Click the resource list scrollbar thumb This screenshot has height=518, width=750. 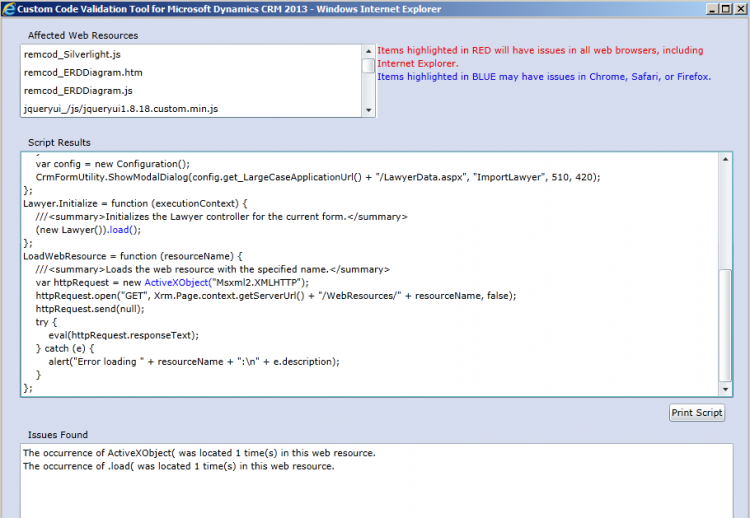pyautogui.click(x=368, y=66)
